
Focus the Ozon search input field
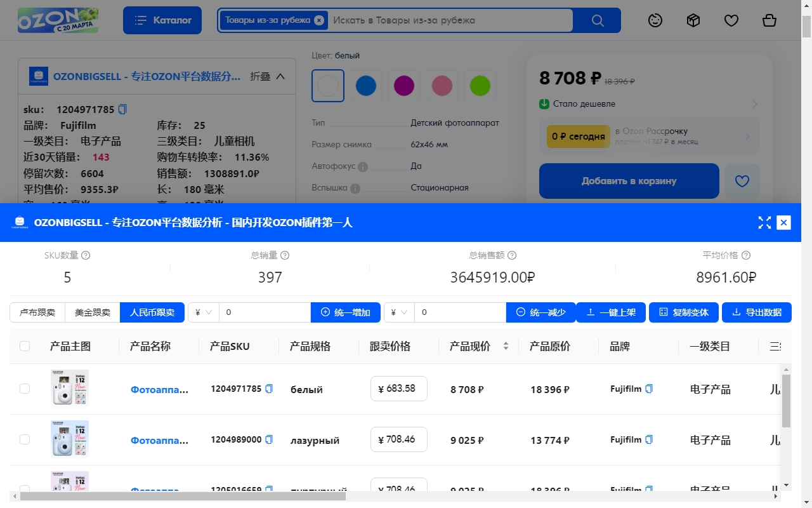click(x=450, y=20)
